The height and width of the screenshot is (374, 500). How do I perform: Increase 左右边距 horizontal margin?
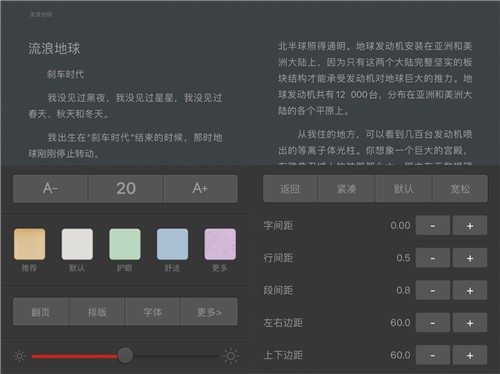tap(470, 323)
